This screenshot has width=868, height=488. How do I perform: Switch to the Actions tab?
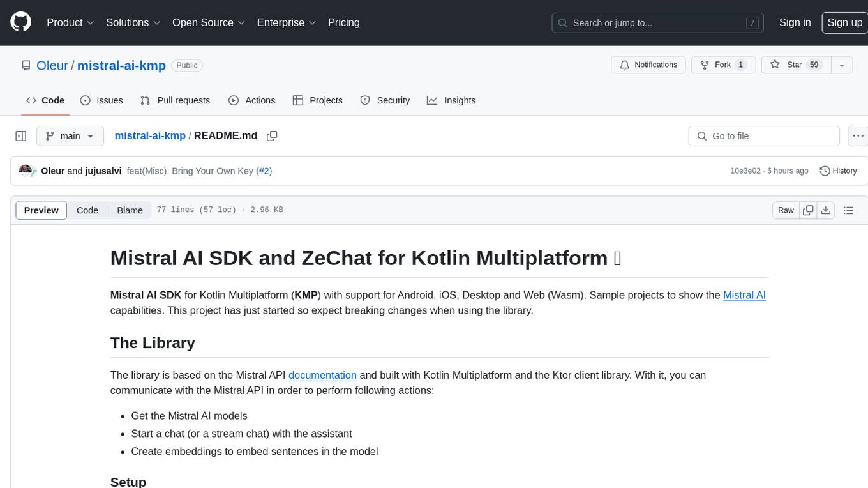pos(251,100)
